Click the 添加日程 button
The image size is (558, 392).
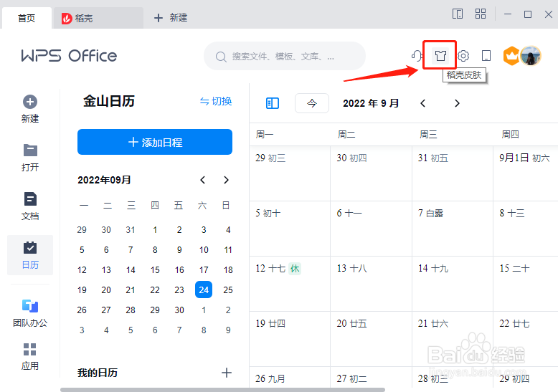click(155, 142)
